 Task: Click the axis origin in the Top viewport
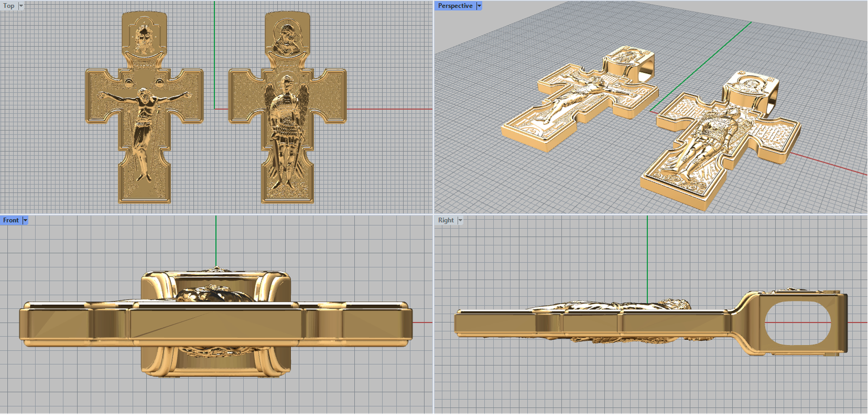tap(215, 109)
